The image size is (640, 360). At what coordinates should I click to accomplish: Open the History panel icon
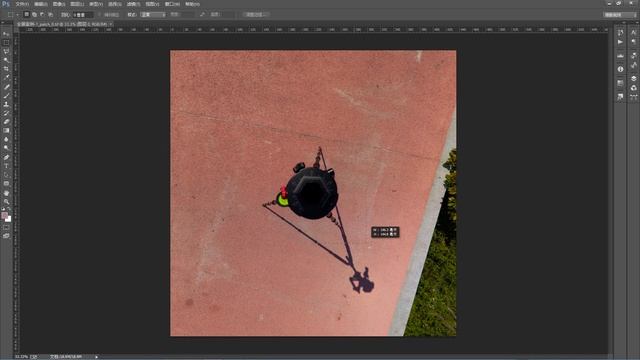[620, 32]
